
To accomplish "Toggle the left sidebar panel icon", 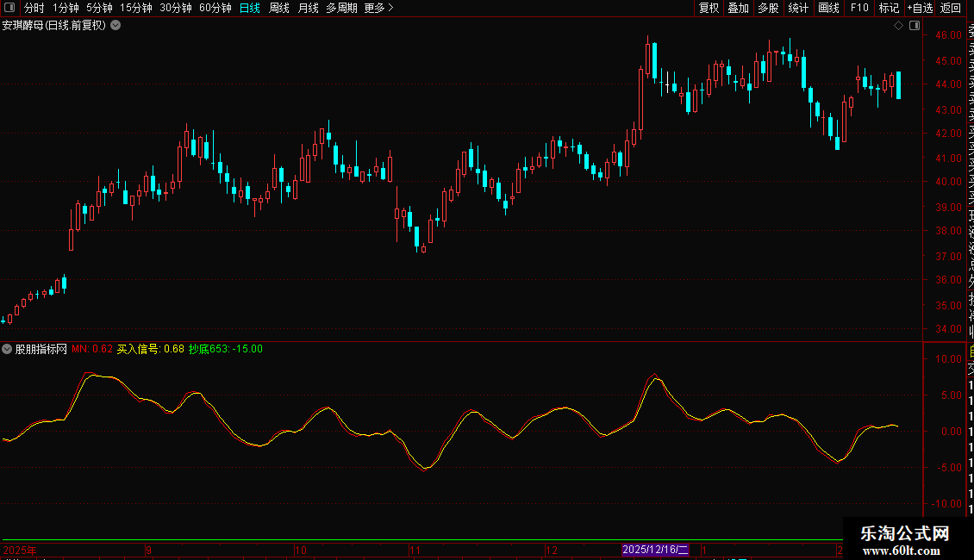I will 9,9.
